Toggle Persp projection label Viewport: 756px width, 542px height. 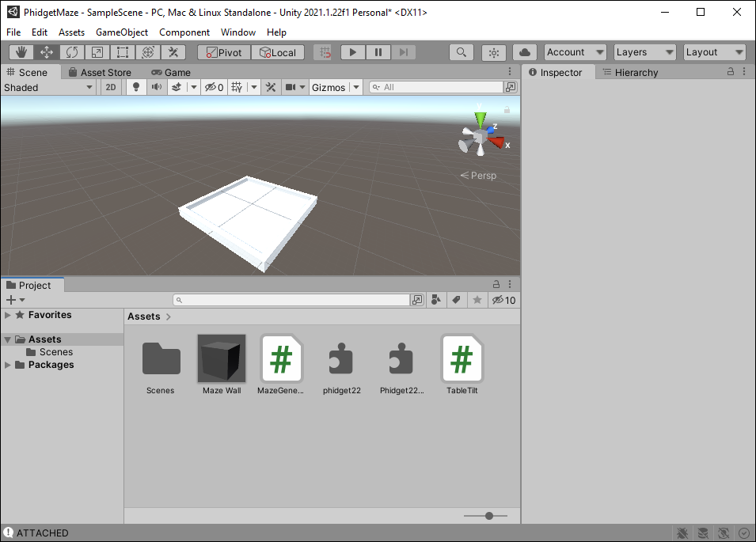pos(478,176)
